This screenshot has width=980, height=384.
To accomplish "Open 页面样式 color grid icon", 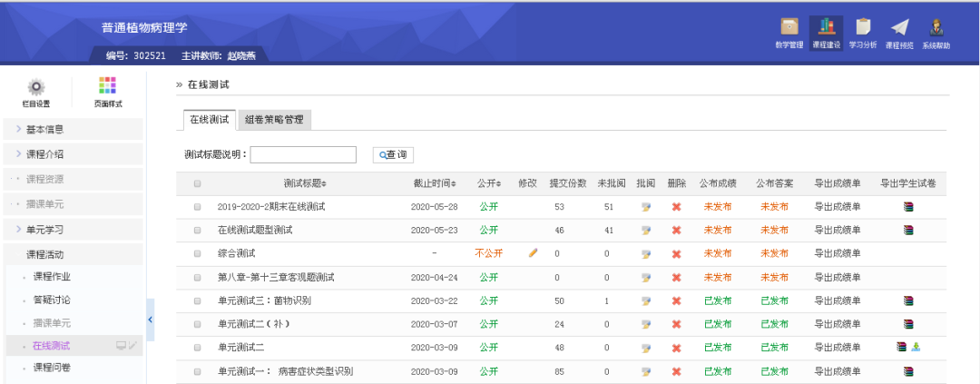I will click(107, 86).
